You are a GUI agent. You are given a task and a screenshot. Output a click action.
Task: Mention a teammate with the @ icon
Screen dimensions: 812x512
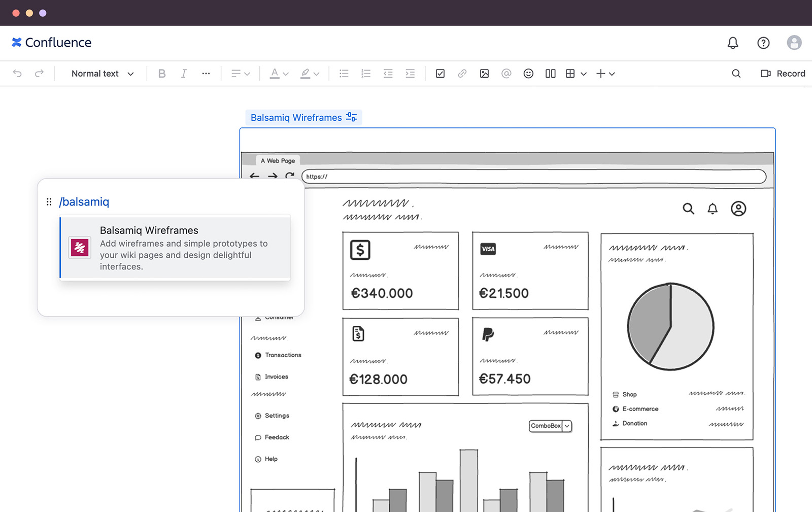(x=506, y=74)
